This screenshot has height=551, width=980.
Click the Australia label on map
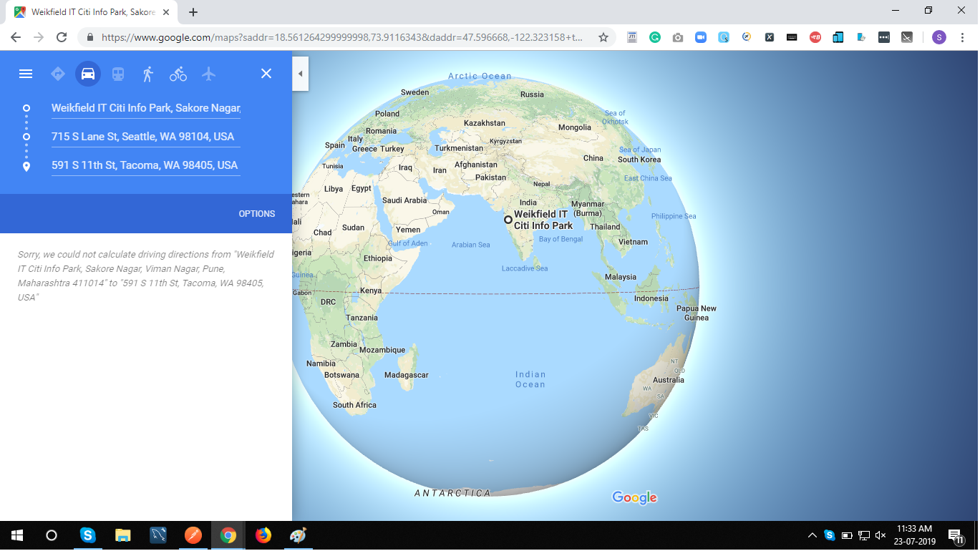(669, 380)
